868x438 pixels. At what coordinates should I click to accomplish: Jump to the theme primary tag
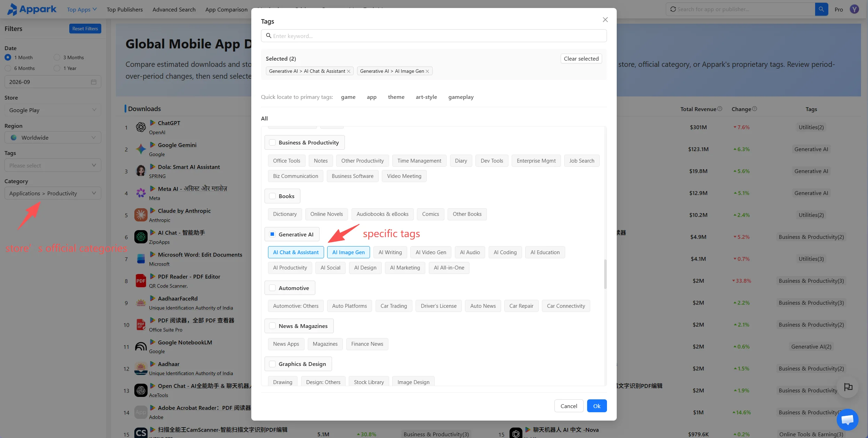pyautogui.click(x=396, y=97)
